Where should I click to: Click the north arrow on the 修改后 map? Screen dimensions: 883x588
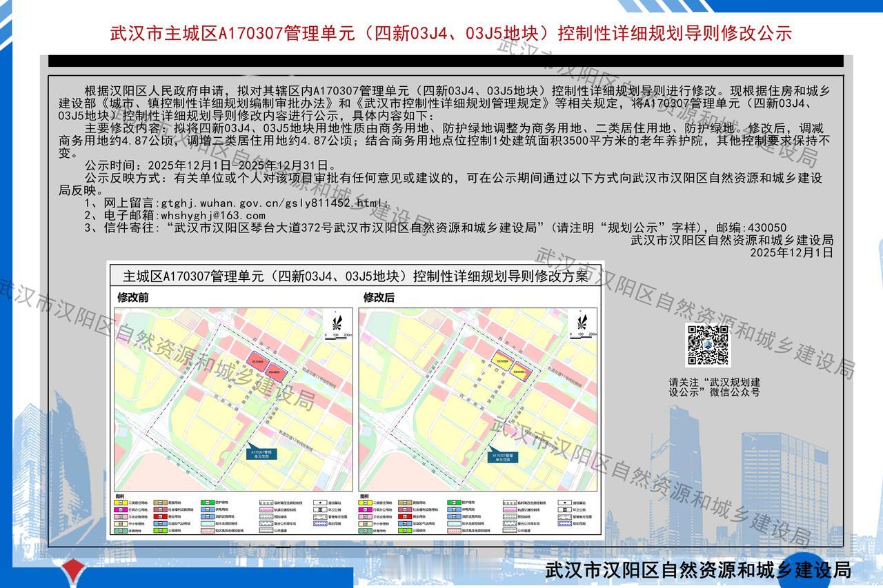click(583, 322)
